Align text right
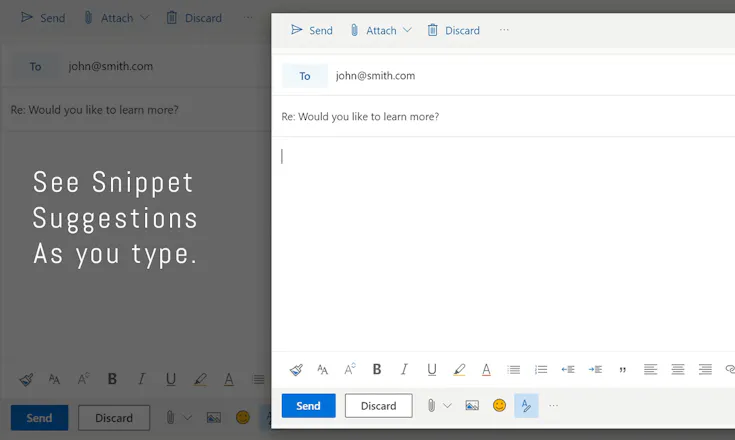The width and height of the screenshot is (735, 440). 705,370
